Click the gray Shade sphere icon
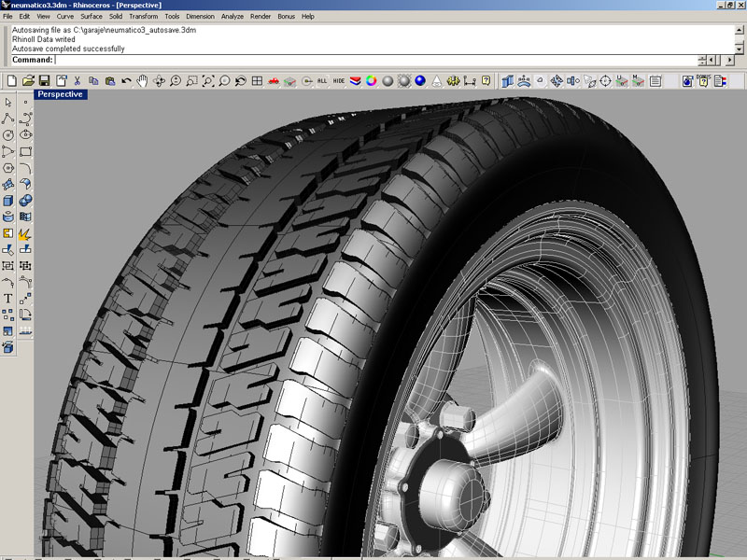This screenshot has height=560, width=747. pos(388,81)
